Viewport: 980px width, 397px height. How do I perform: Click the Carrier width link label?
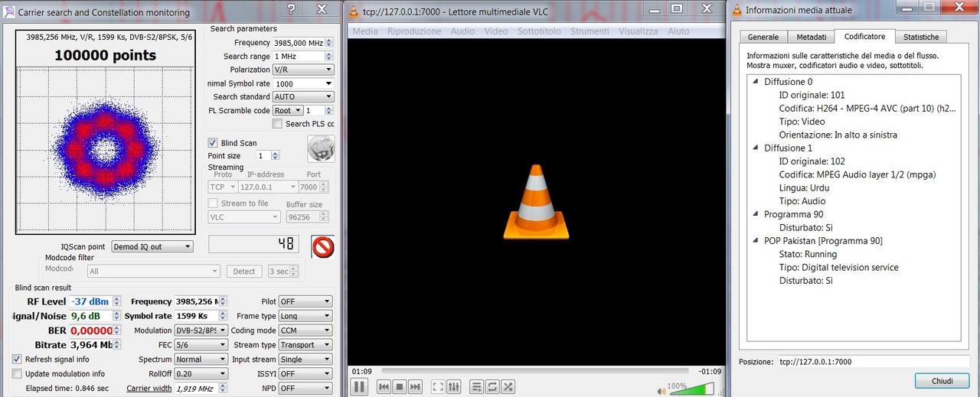pyautogui.click(x=149, y=389)
